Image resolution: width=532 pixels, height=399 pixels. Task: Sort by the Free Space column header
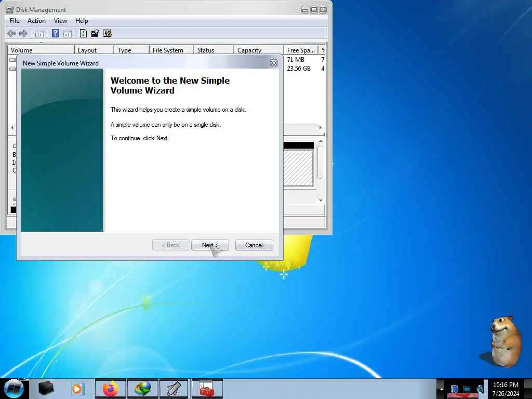301,50
